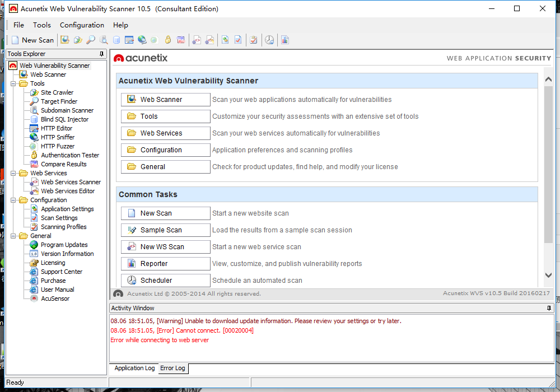The height and width of the screenshot is (392, 560).
Task: Click the Web Services button in the main pane
Action: pos(165,133)
